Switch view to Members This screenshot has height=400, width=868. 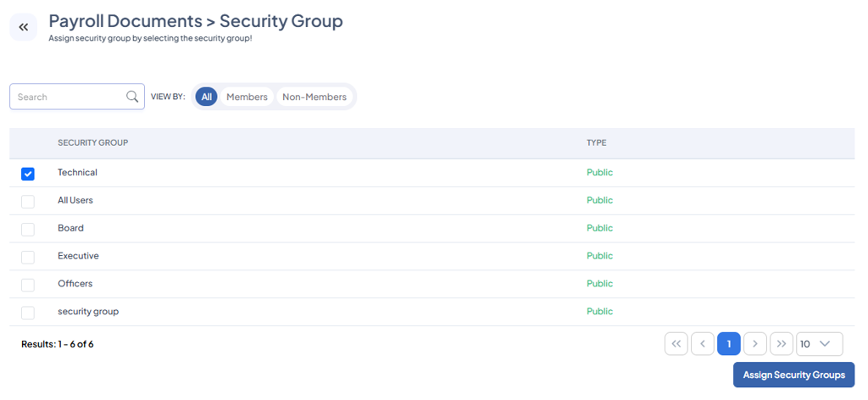click(x=247, y=97)
